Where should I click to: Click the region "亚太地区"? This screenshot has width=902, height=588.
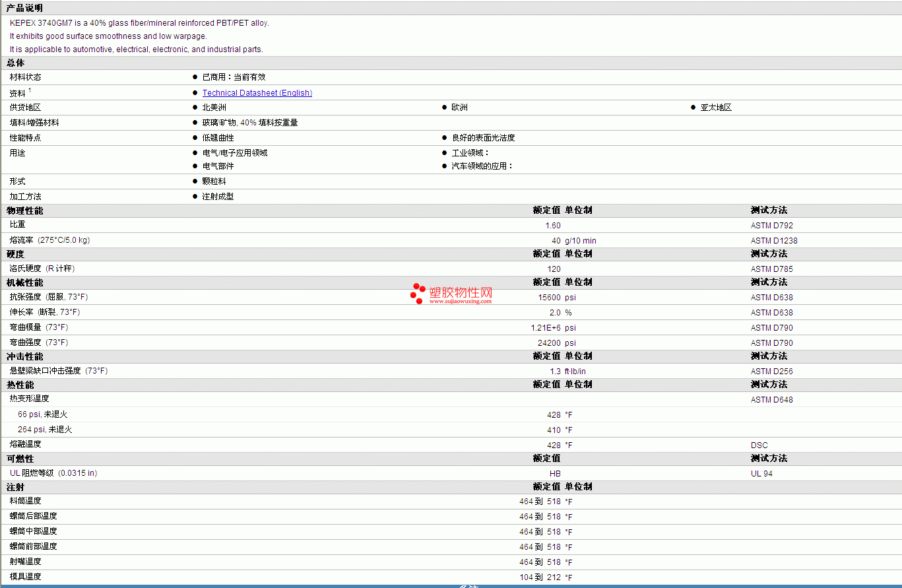point(716,108)
